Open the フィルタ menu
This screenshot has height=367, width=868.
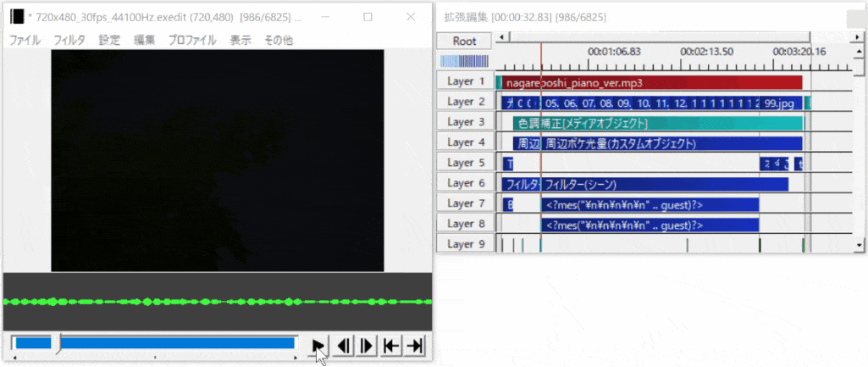pos(69,40)
